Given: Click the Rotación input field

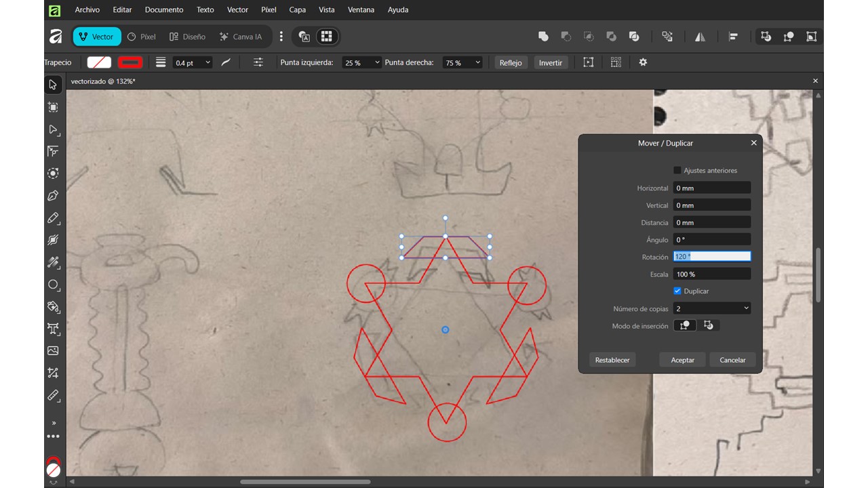Looking at the screenshot, I should [712, 257].
